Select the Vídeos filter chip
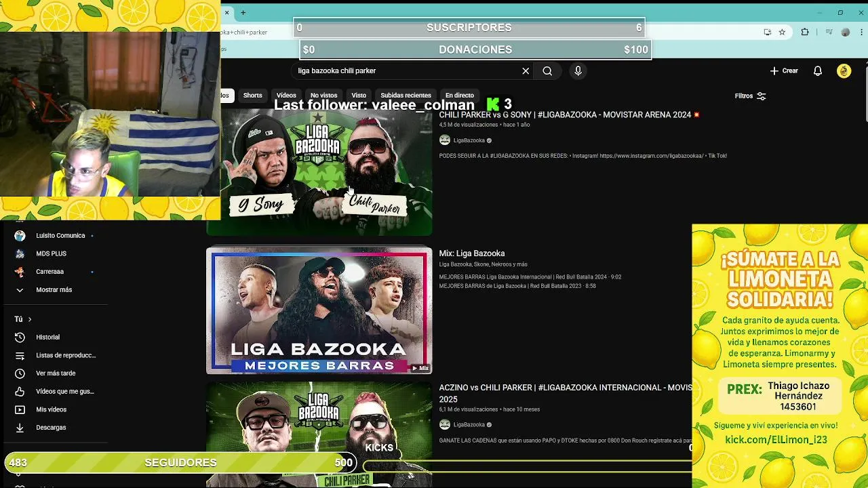Screen dimensions: 868x488 286,96
